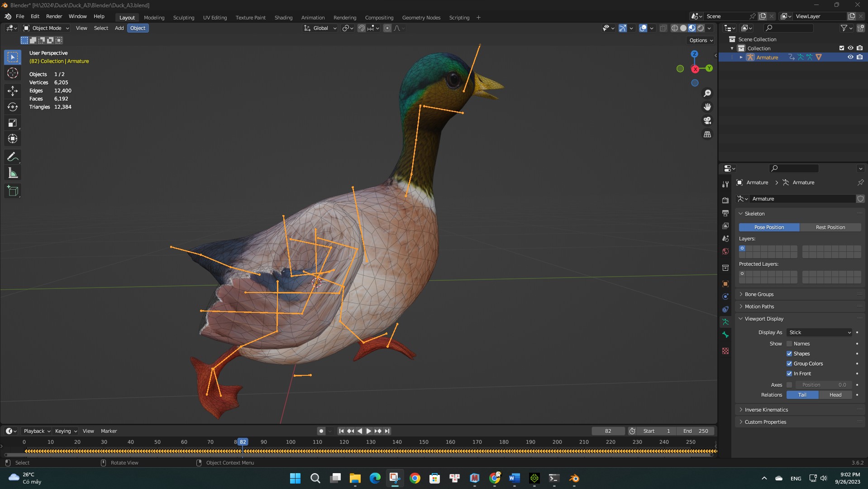Screen dimensions: 868x489
Task: Disable the Group Colors checkbox
Action: coord(790,364)
